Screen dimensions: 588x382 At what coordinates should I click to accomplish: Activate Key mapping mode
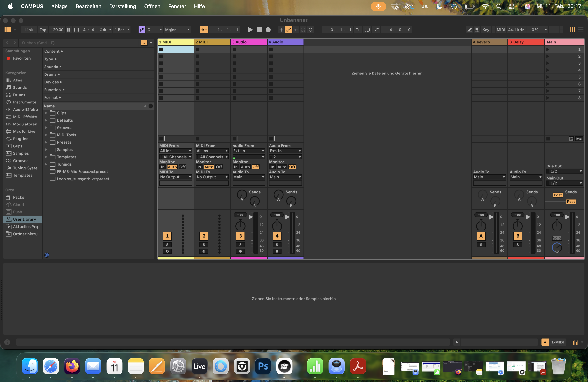(x=486, y=30)
